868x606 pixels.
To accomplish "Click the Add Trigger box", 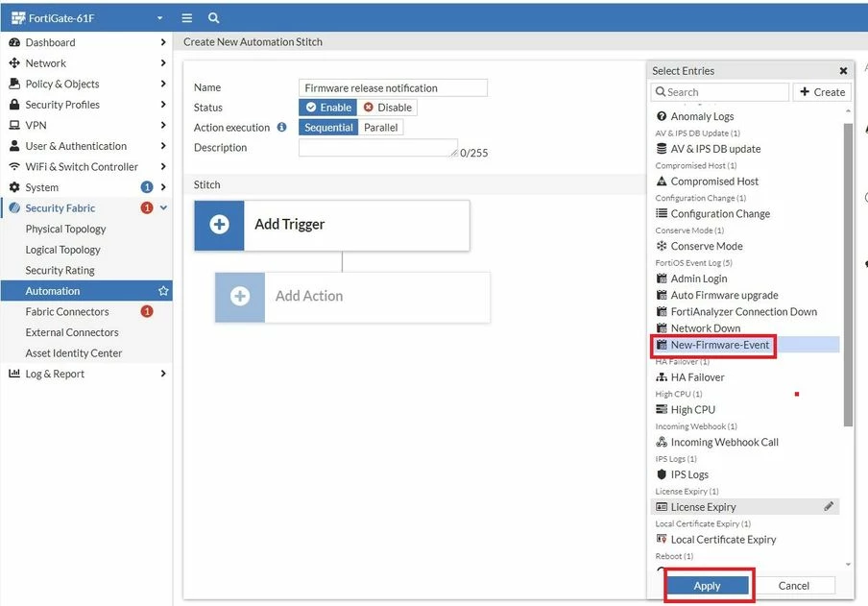I will tap(331, 225).
